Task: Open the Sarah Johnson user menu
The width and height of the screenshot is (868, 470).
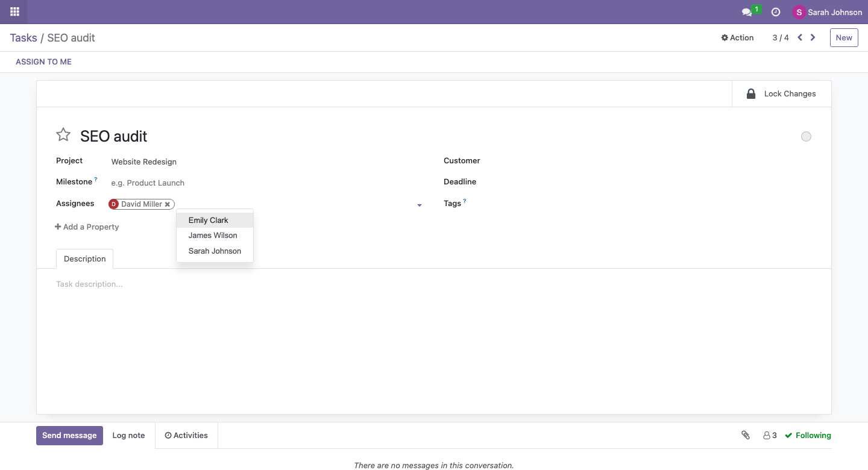Action: coord(827,12)
